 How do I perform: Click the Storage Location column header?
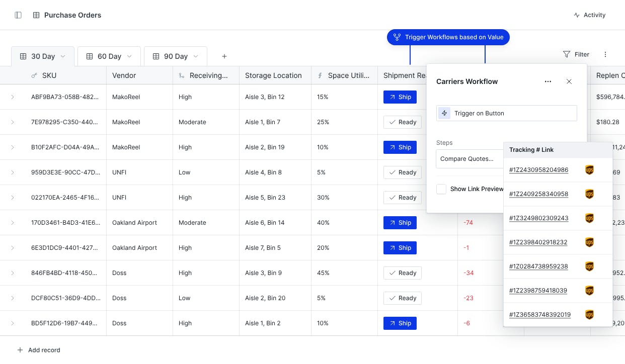273,75
